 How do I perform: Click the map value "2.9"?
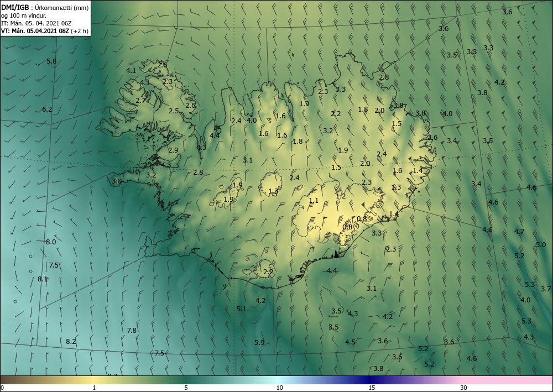173,150
